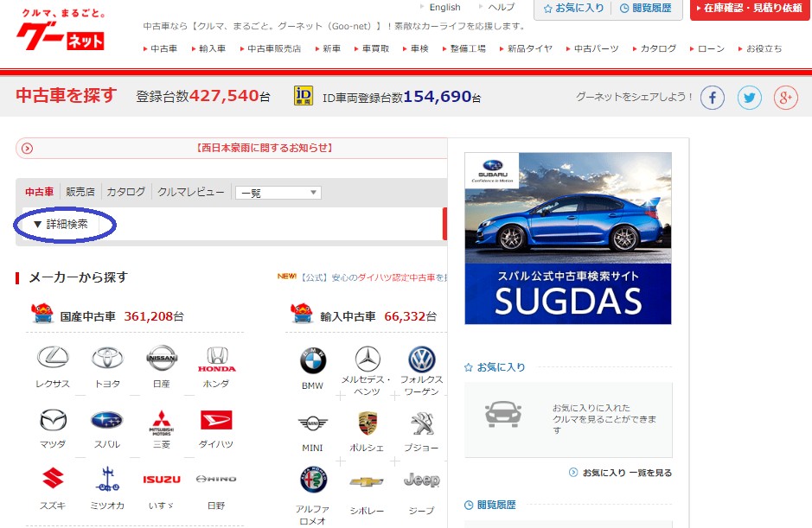Open the ヘルプ help link

502,7
